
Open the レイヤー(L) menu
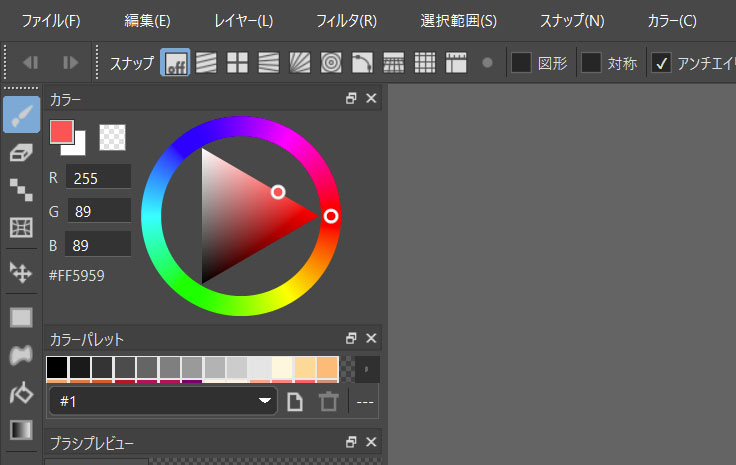tap(243, 21)
